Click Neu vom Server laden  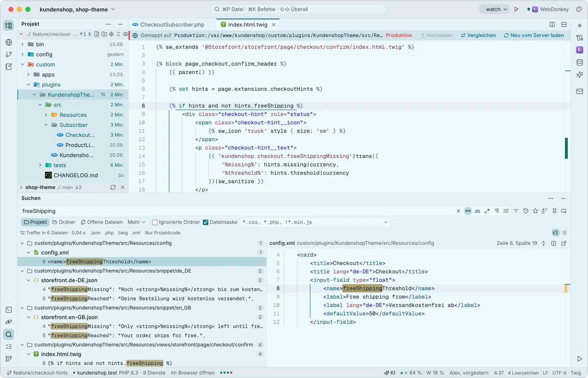(534, 35)
